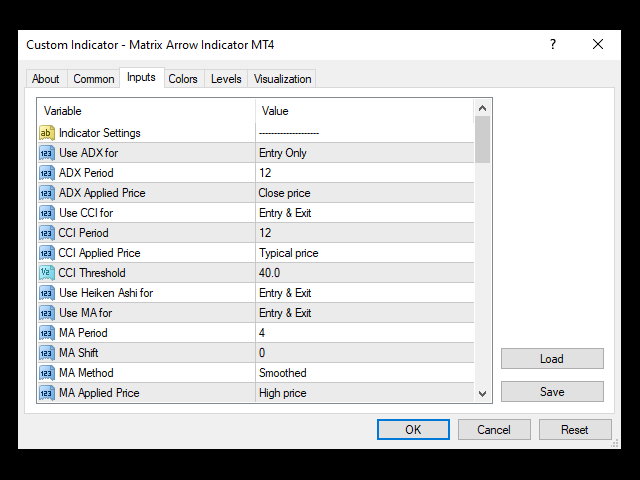The height and width of the screenshot is (480, 640).
Task: Select the Use ADX for label
Action: [89, 153]
